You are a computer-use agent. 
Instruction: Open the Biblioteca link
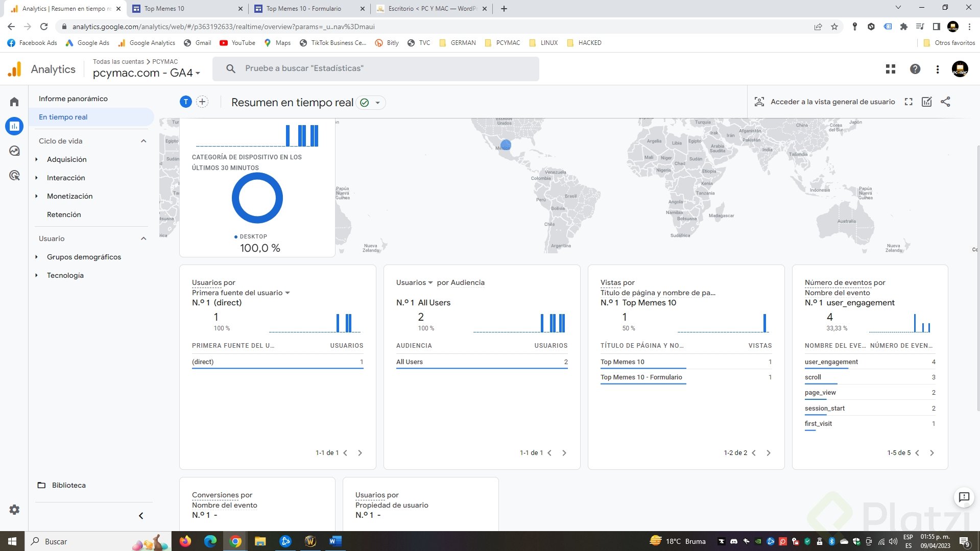click(x=68, y=485)
